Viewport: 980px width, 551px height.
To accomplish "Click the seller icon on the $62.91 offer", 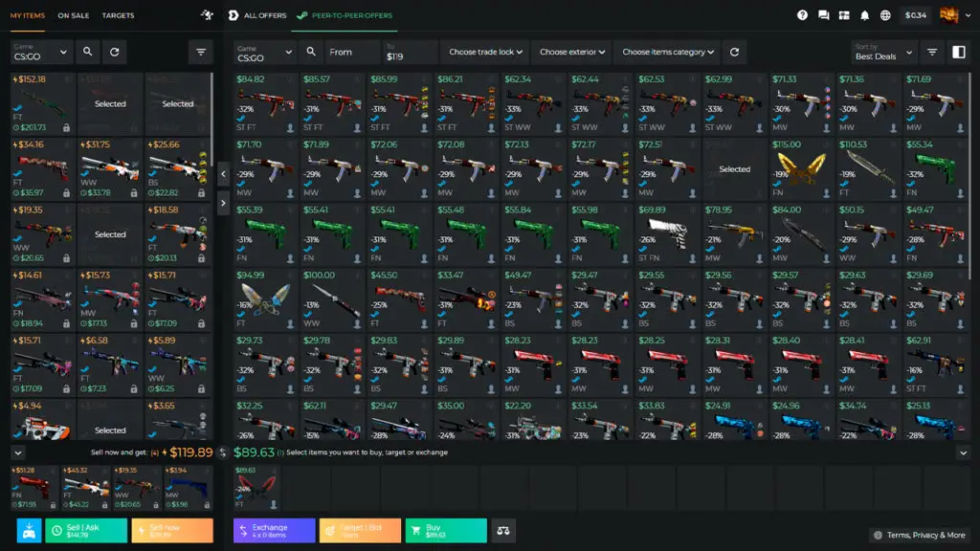I will tap(960, 389).
